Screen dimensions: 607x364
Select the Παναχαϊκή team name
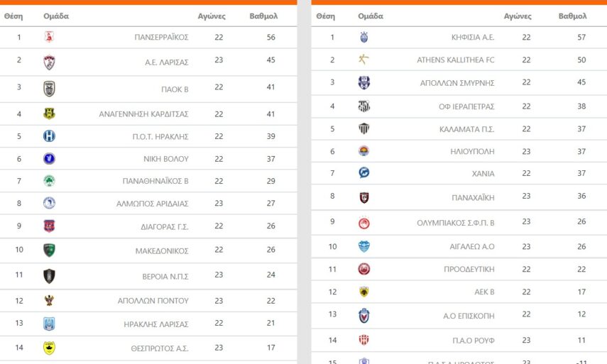coord(473,198)
